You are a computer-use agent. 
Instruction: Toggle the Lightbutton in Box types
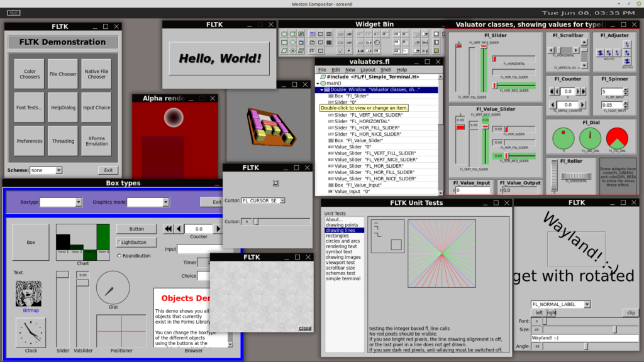click(x=136, y=242)
